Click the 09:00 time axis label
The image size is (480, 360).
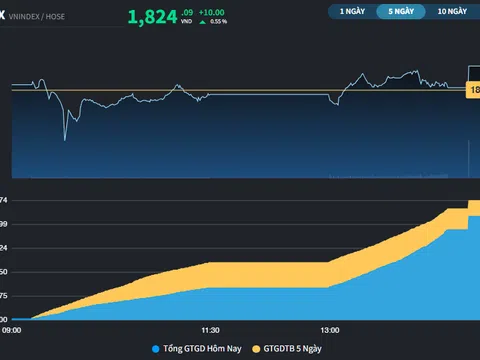tap(11, 330)
